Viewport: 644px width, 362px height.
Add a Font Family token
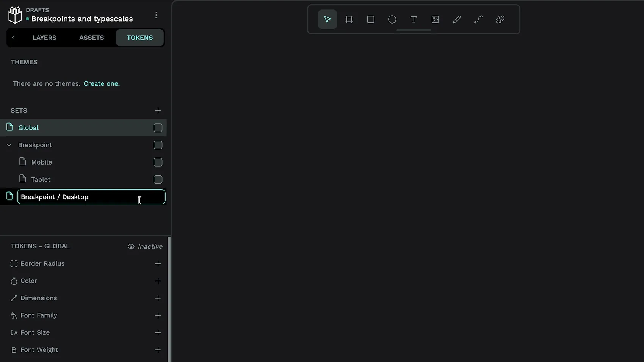point(158,315)
